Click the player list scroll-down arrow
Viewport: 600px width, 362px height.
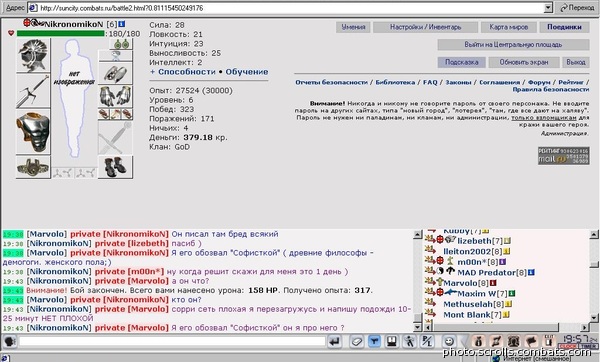pyautogui.click(x=594, y=318)
